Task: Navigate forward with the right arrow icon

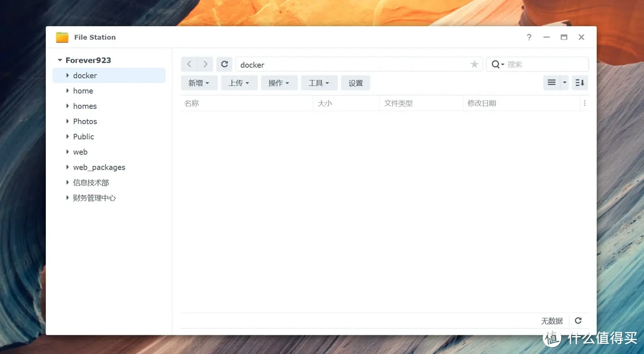Action: [206, 64]
